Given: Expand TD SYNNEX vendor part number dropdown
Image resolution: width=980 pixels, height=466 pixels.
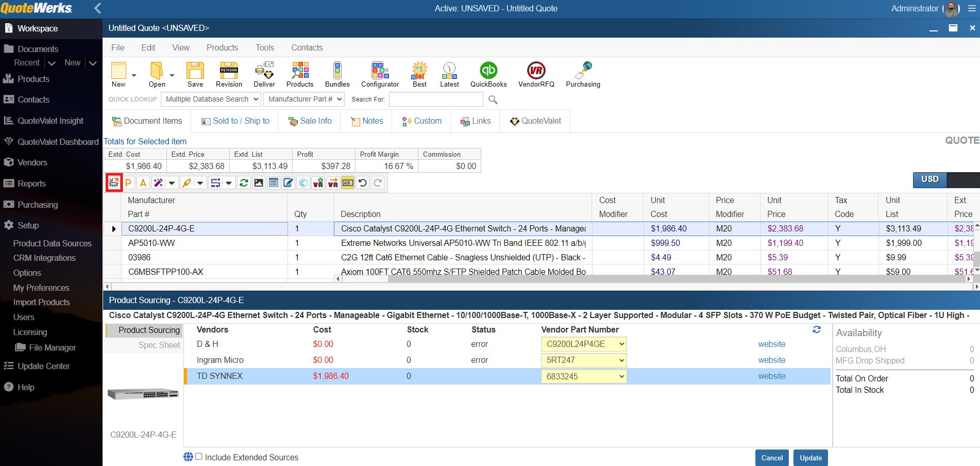Looking at the screenshot, I should pos(621,376).
